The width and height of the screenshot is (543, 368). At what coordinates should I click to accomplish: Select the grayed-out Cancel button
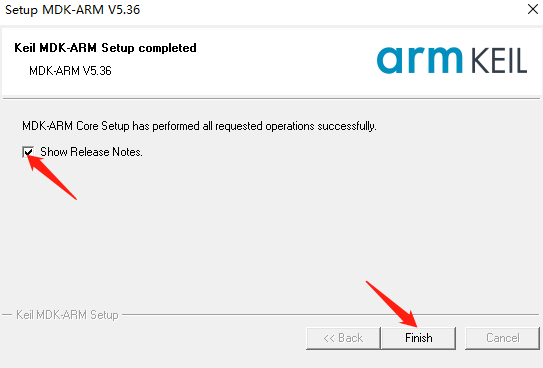coord(502,338)
